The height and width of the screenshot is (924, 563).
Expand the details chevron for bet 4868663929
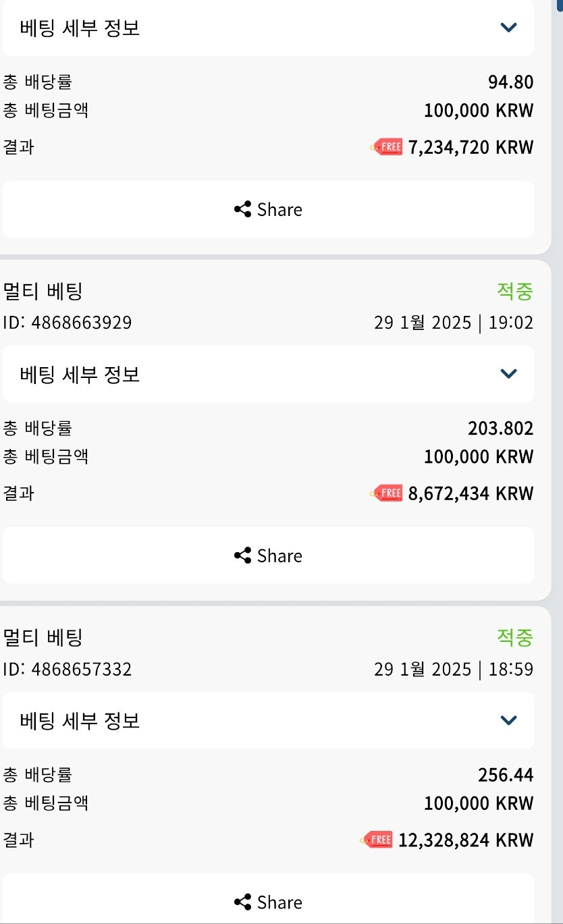508,374
